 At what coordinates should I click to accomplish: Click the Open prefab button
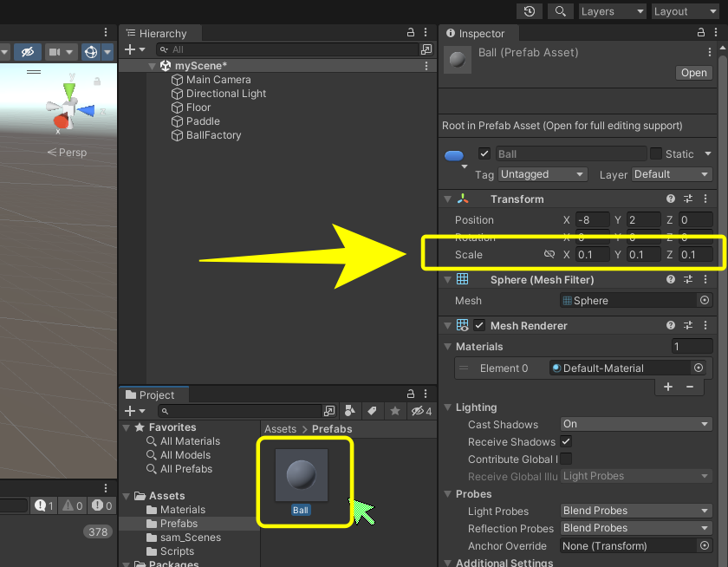693,73
